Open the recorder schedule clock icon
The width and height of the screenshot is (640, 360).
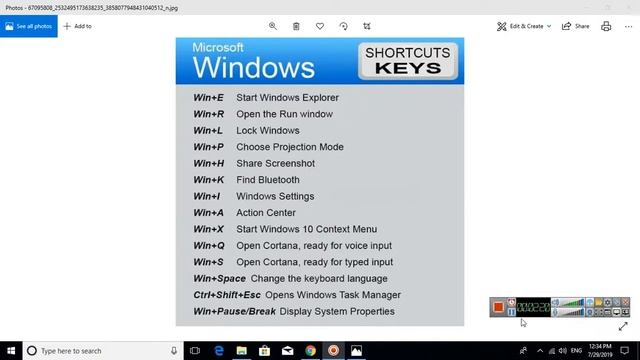[x=511, y=302]
